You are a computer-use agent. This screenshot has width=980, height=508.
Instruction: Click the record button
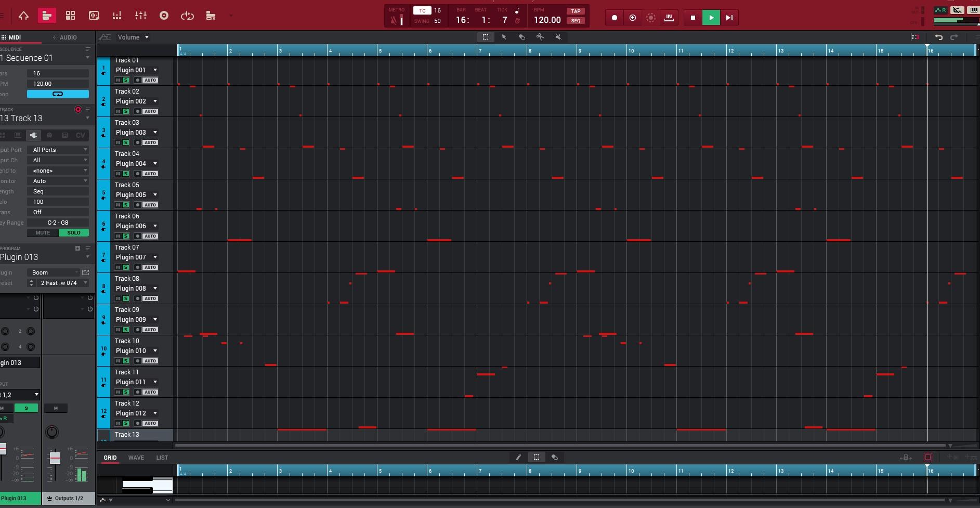pyautogui.click(x=615, y=18)
